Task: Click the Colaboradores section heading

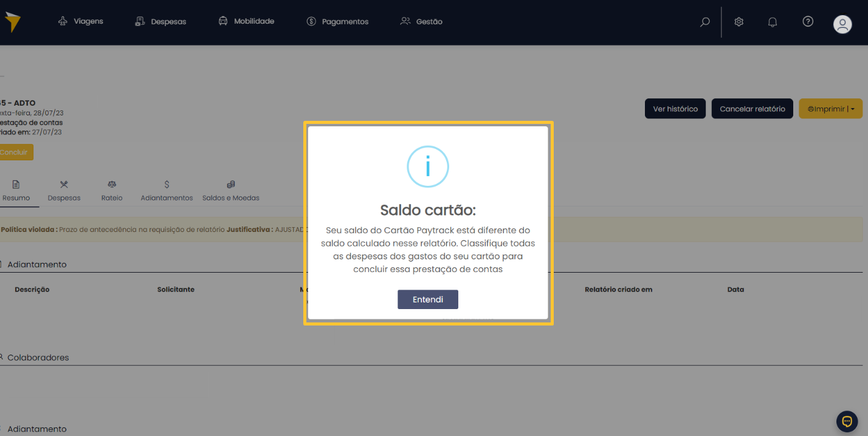Action: tap(38, 358)
